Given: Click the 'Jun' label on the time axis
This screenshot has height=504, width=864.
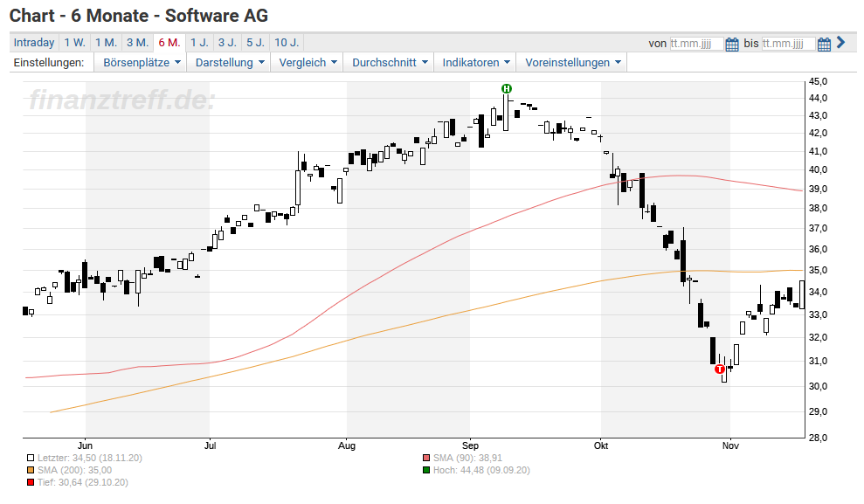Looking at the screenshot, I should 85,445.
